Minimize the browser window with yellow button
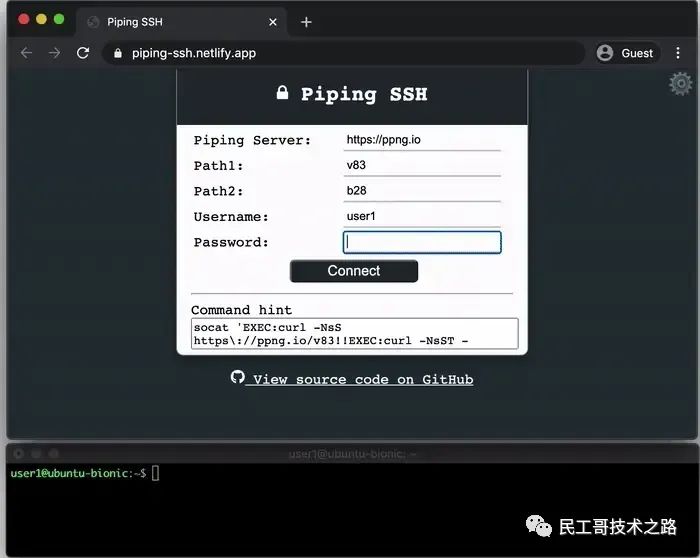 click(42, 19)
